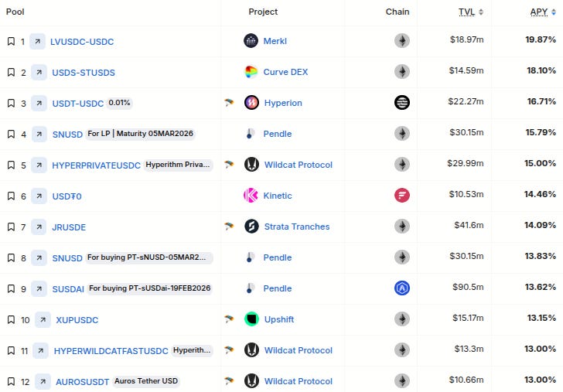Bookmark the USDS-STUSDS pool

click(x=11, y=72)
